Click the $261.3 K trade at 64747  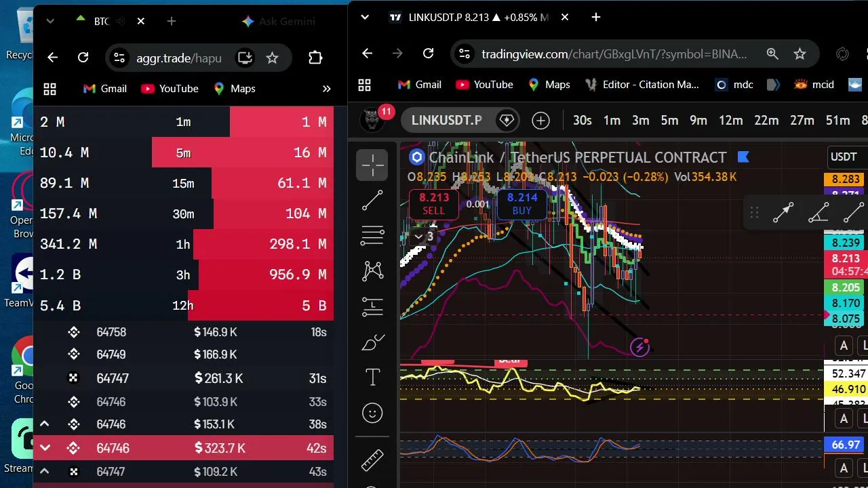[x=184, y=378]
